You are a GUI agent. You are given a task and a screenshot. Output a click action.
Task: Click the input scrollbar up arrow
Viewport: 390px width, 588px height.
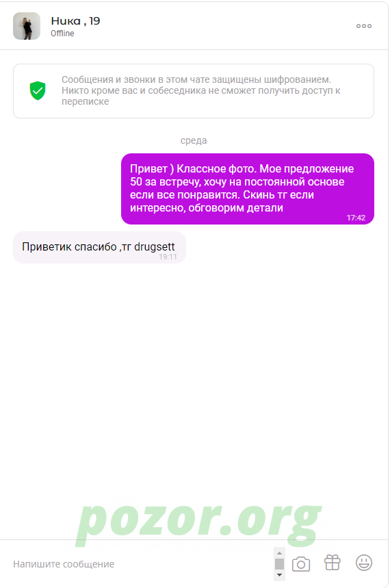(279, 553)
